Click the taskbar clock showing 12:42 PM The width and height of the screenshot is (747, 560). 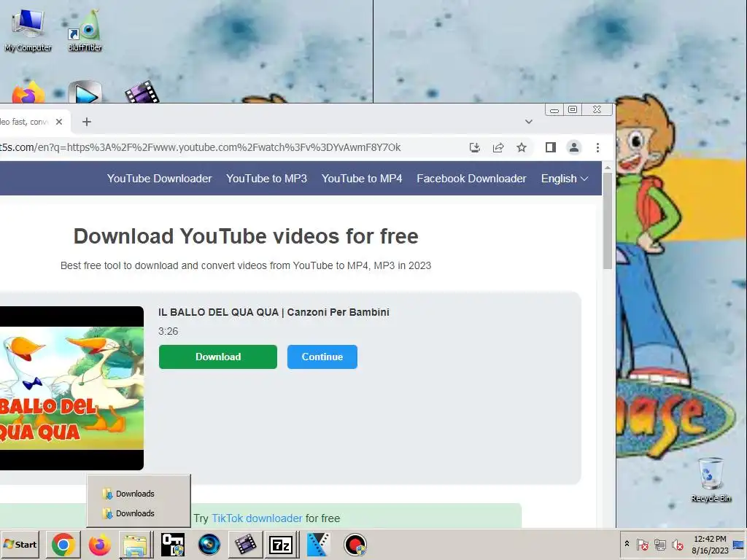tap(710, 544)
